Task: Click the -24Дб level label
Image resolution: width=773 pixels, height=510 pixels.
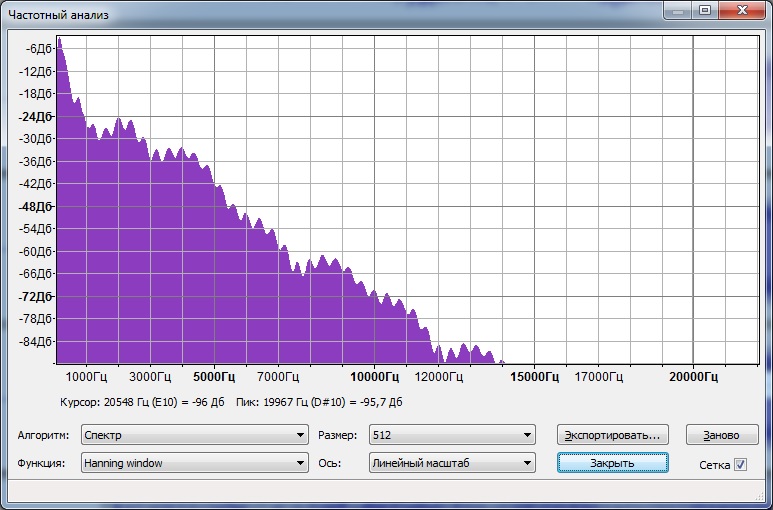Action: (35, 117)
